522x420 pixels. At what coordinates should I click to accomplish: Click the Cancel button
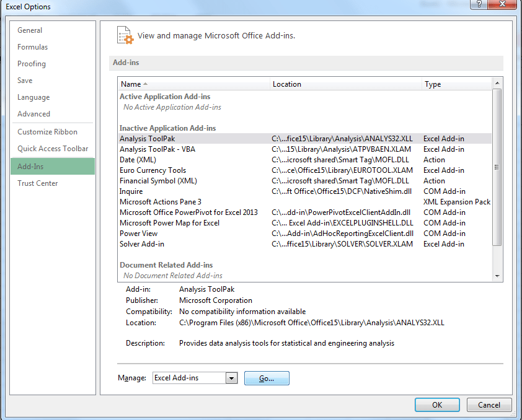tap(489, 405)
